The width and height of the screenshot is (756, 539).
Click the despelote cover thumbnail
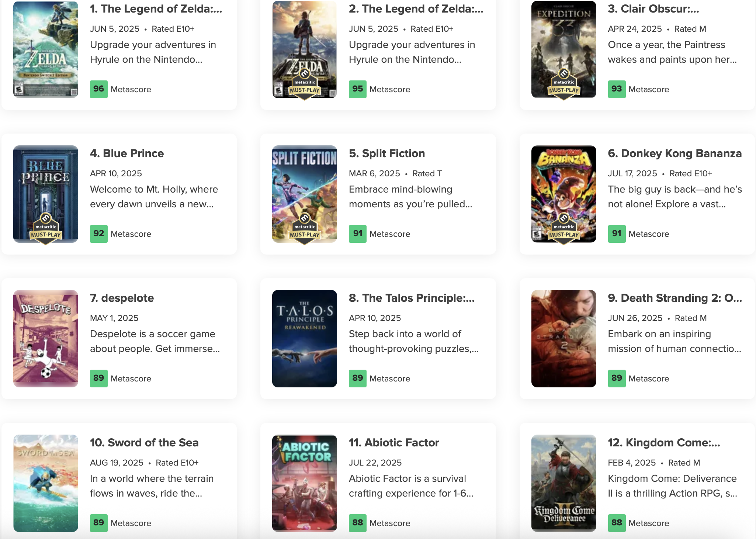[46, 338]
